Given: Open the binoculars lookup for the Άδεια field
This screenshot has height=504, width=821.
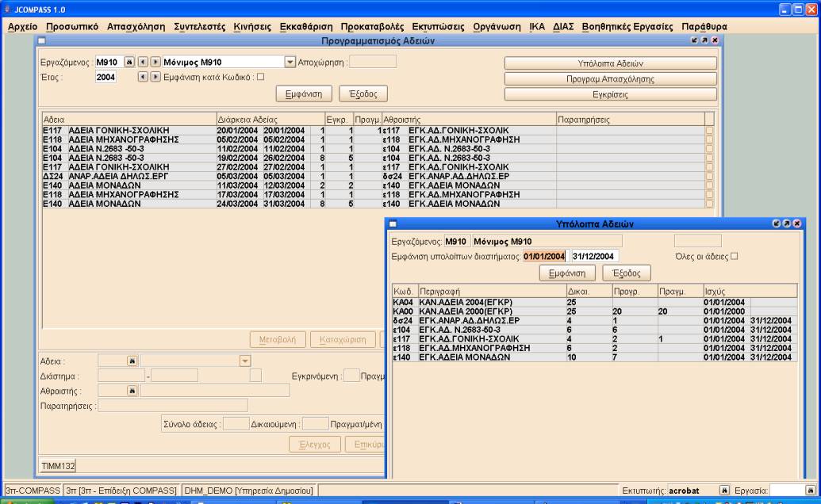Looking at the screenshot, I should point(132,361).
